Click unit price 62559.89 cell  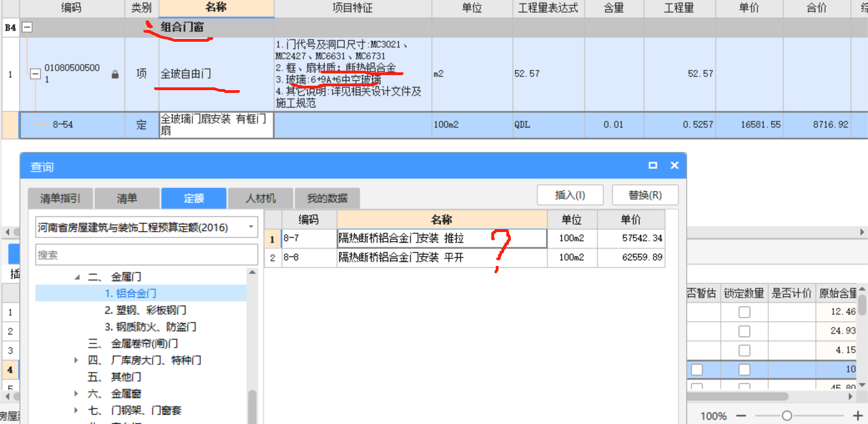631,258
